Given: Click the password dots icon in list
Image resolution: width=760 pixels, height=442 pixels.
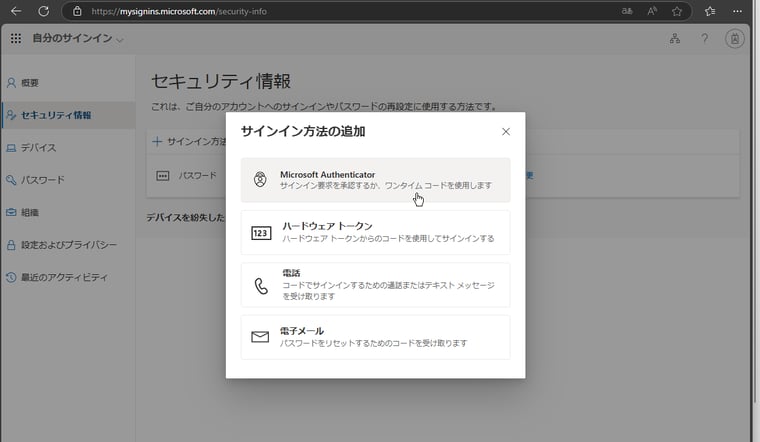Looking at the screenshot, I should (163, 175).
